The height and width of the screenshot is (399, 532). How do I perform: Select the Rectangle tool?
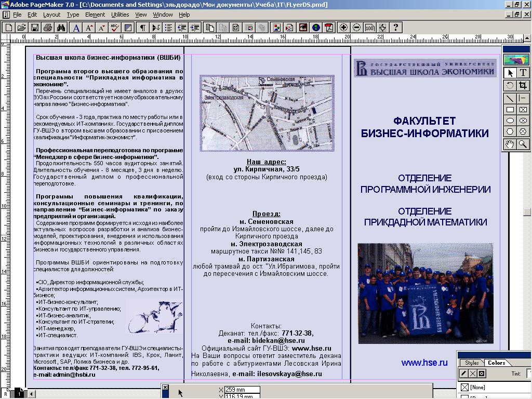pos(510,110)
